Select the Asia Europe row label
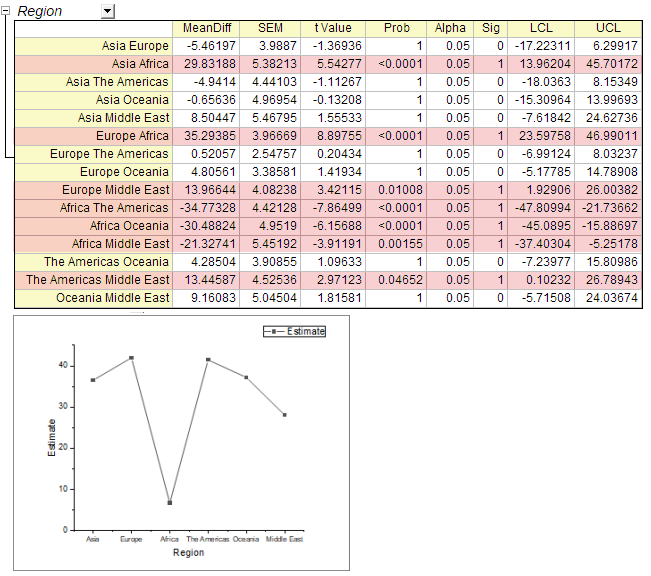 [135, 46]
